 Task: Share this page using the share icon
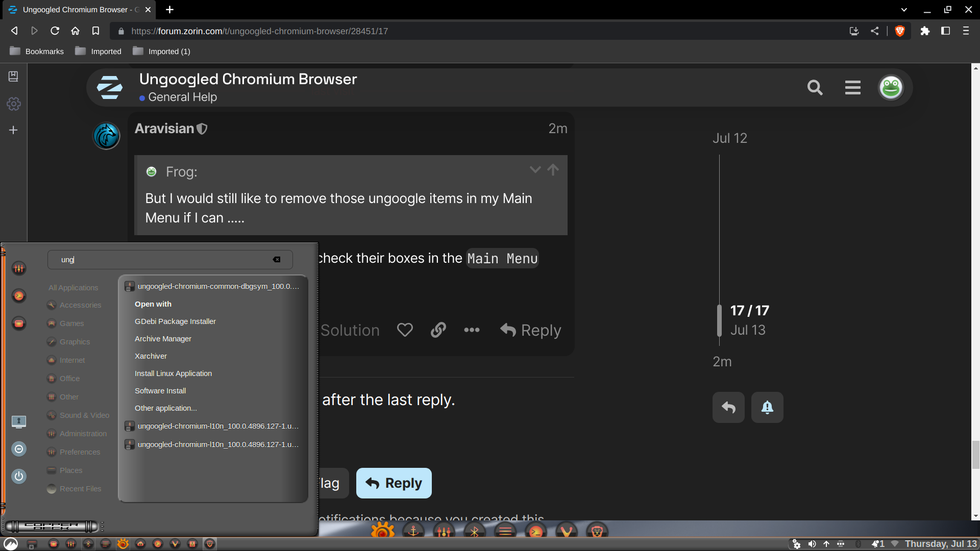tap(874, 31)
